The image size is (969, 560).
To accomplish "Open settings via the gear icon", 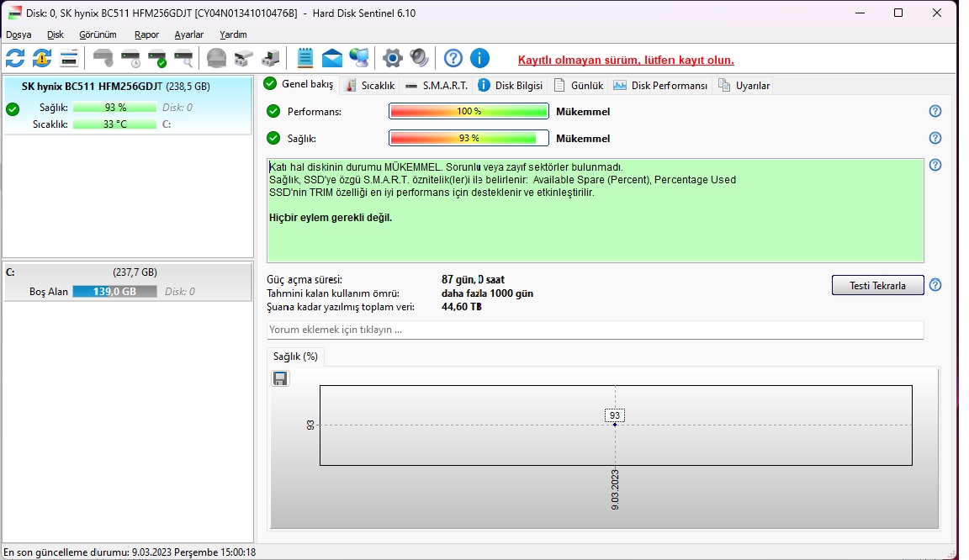I will 393,59.
